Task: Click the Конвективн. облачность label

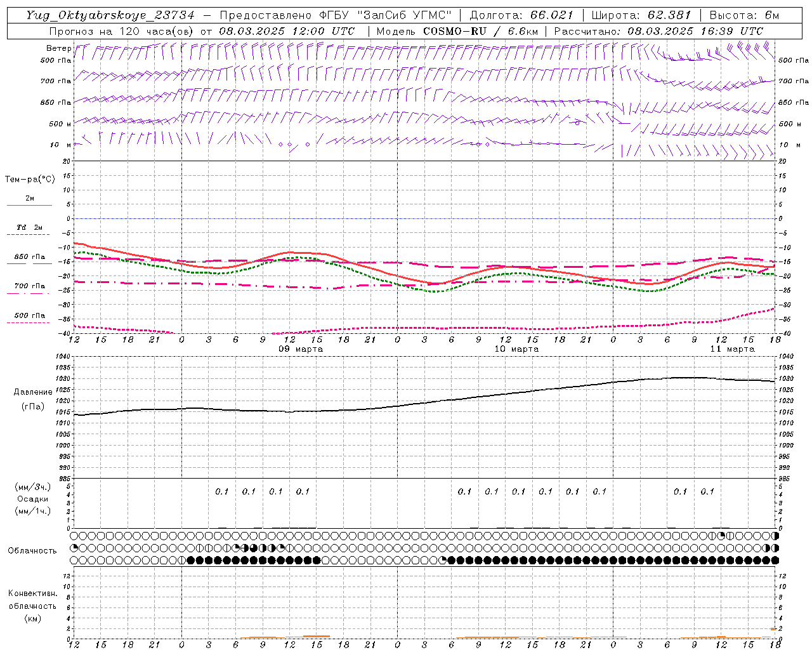Action: (x=32, y=600)
